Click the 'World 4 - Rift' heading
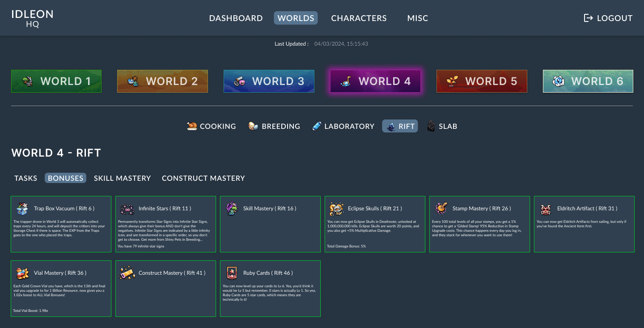 pyautogui.click(x=56, y=153)
